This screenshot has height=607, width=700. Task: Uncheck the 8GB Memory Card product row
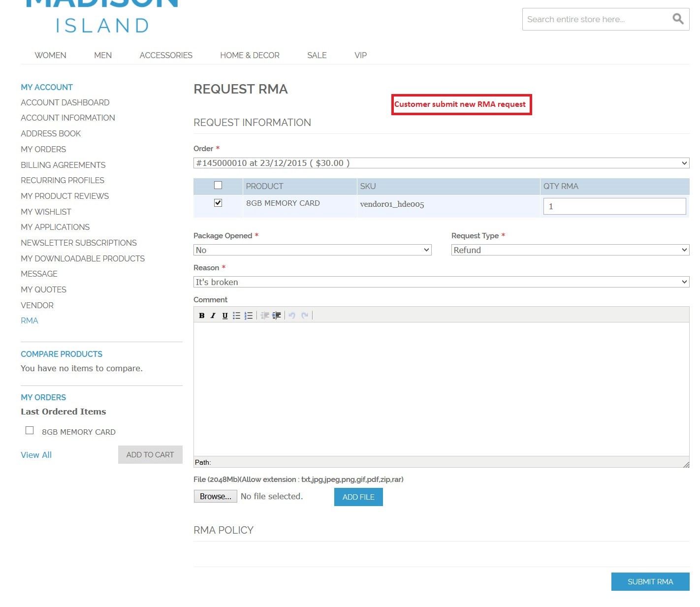218,203
